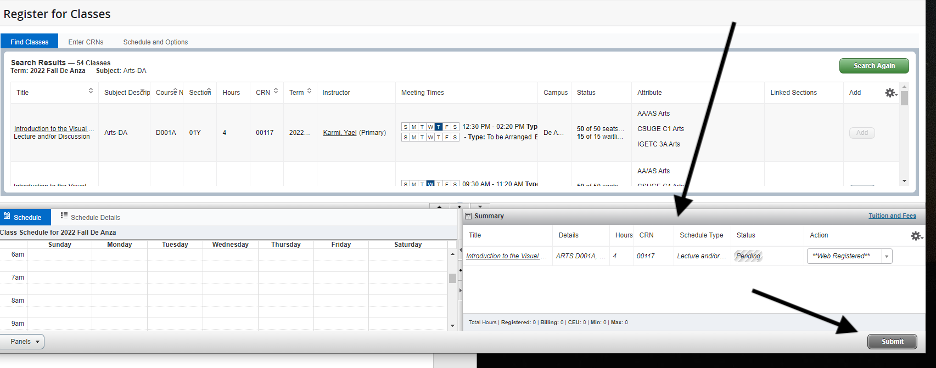Open instructor Karmi, Yael link
Viewport: 936px width, 368px height.
[340, 133]
